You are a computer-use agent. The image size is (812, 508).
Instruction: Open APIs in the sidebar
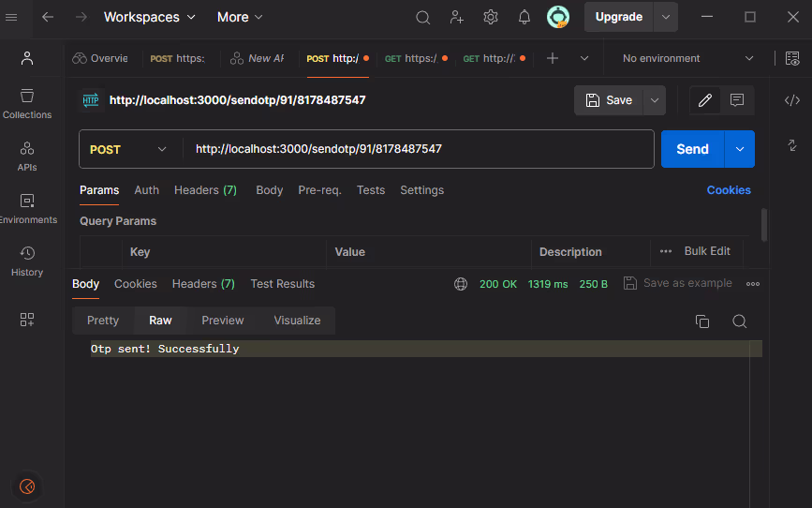click(27, 157)
